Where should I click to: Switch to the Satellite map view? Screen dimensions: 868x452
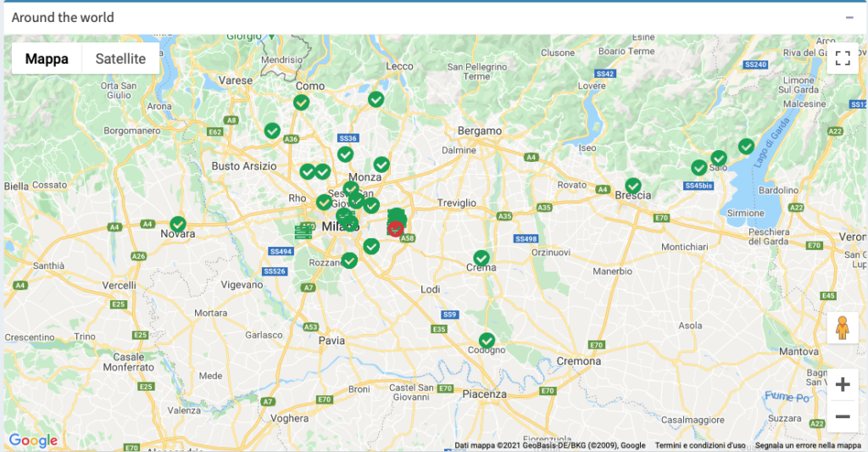point(120,59)
